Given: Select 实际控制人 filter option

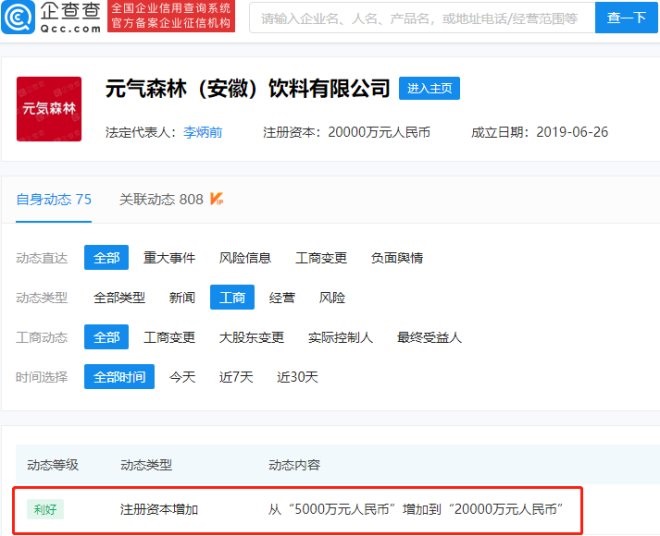Looking at the screenshot, I should click(340, 338).
